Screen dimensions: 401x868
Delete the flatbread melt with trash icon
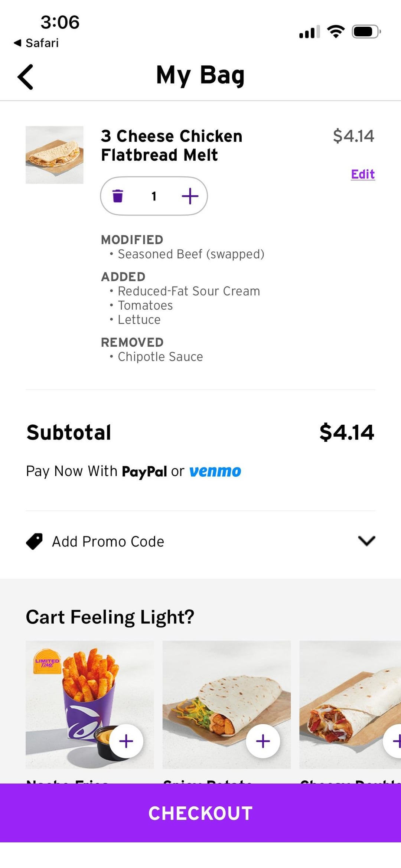point(118,196)
